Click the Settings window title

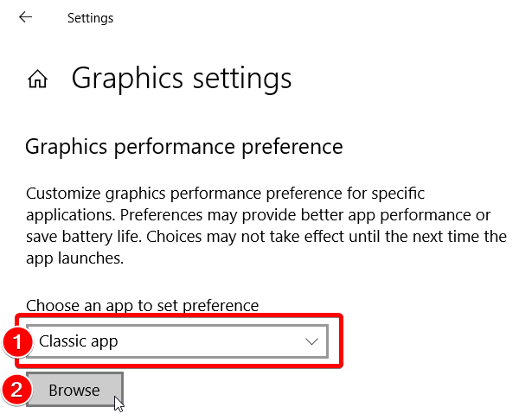click(90, 18)
